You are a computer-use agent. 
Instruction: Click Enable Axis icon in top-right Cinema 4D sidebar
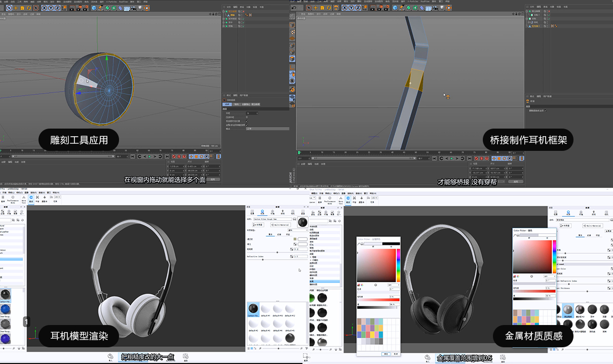coord(292,67)
